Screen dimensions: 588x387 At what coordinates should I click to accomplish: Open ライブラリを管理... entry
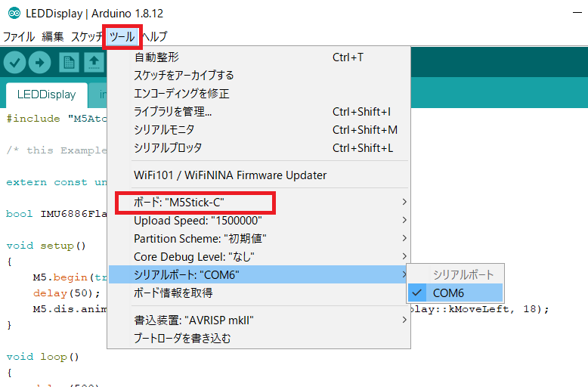pos(258,111)
